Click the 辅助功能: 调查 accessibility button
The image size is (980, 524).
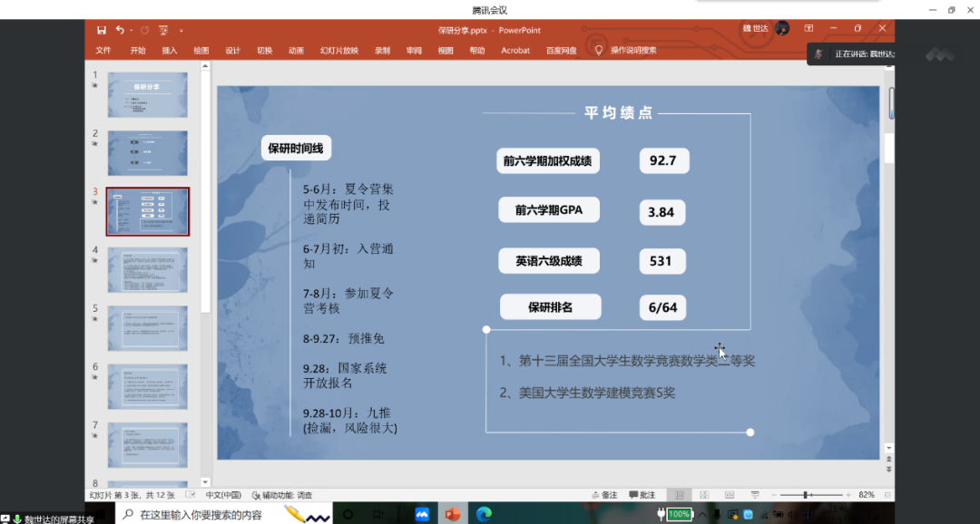click(x=281, y=495)
